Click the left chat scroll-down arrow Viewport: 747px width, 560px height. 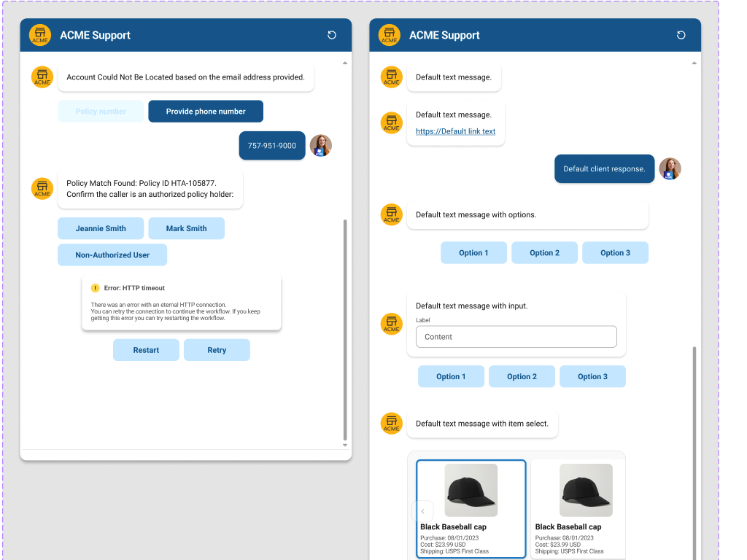tap(345, 445)
